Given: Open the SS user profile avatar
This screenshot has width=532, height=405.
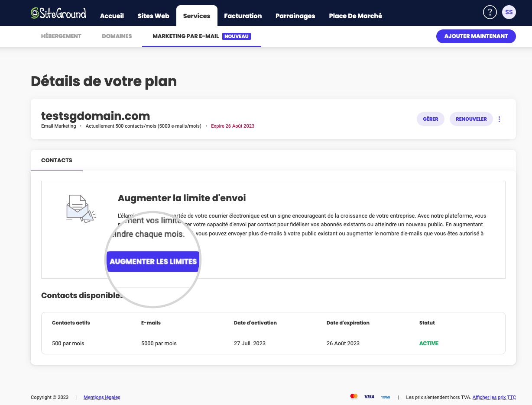Looking at the screenshot, I should click(x=509, y=12).
